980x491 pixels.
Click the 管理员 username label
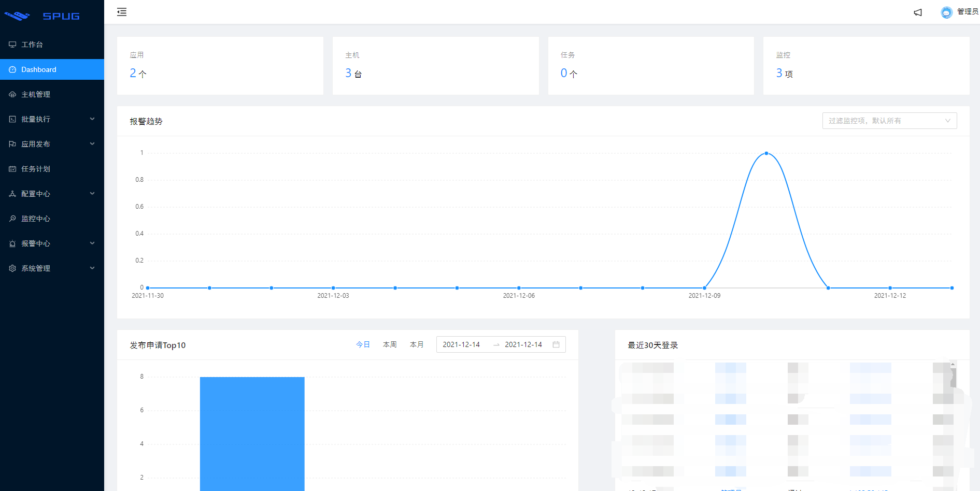pos(967,12)
